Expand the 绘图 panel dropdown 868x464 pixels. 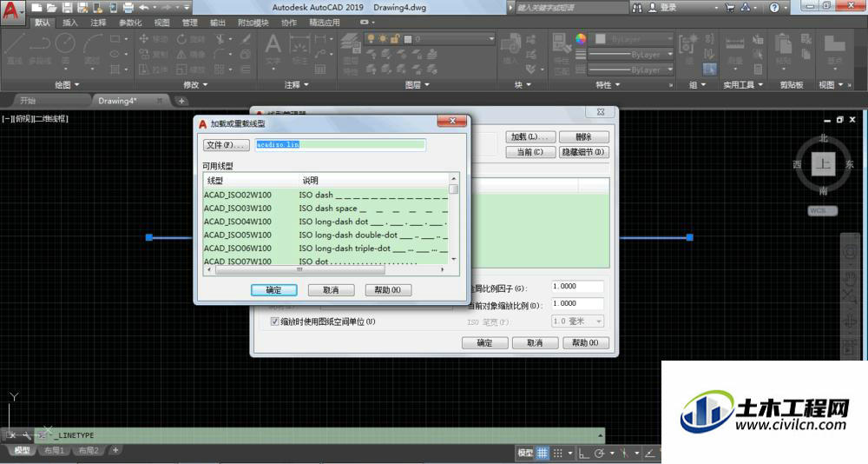(x=67, y=85)
